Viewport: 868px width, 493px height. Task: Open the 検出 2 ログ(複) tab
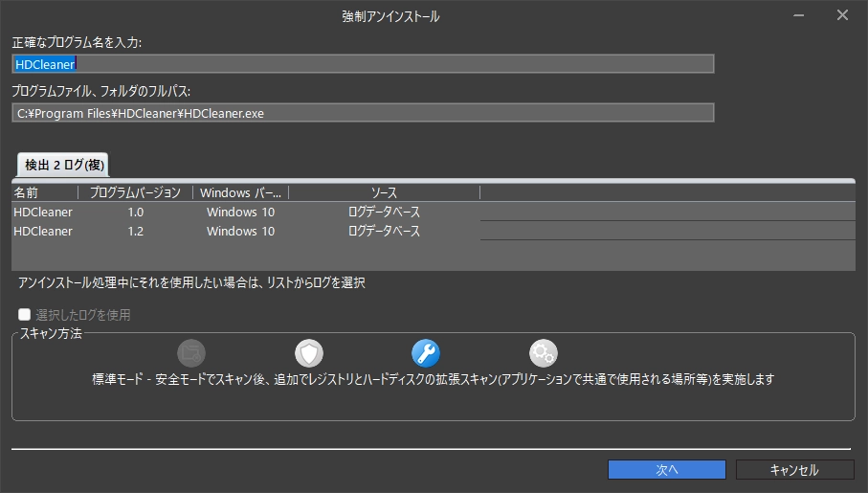(x=64, y=165)
